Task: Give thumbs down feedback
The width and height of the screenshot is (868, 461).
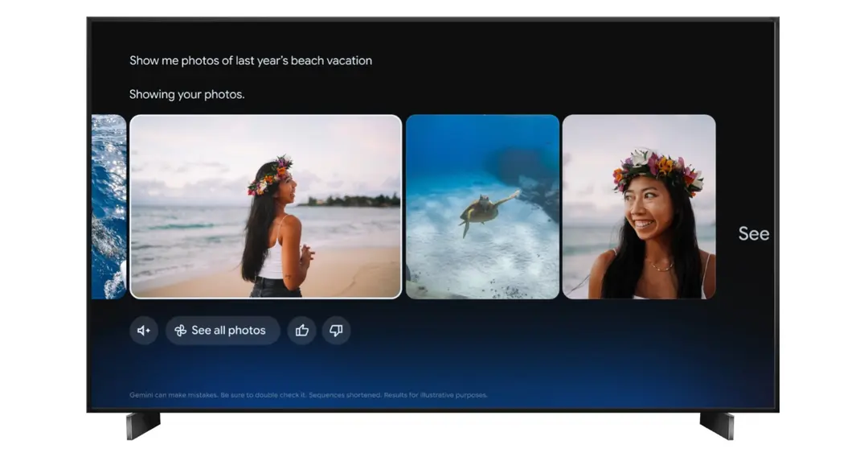Action: click(336, 330)
